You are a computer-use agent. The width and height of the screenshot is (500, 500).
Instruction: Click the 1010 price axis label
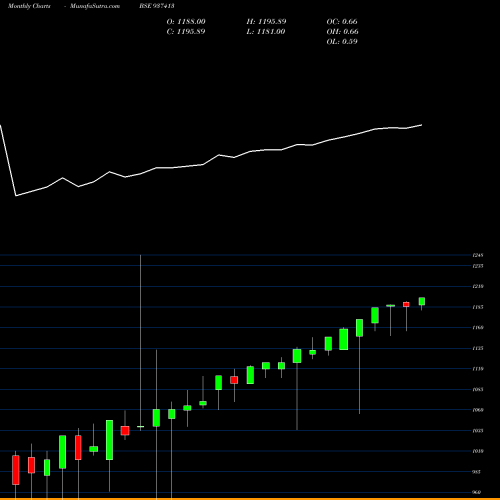pos(478,451)
